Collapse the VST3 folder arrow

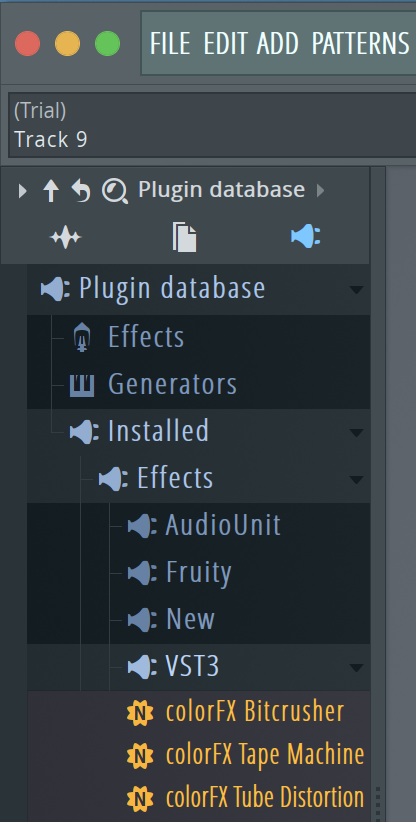356,667
